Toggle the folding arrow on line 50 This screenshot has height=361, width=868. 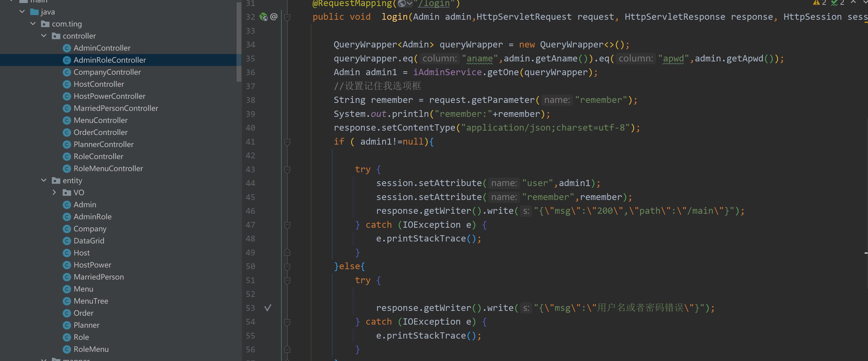287,266
